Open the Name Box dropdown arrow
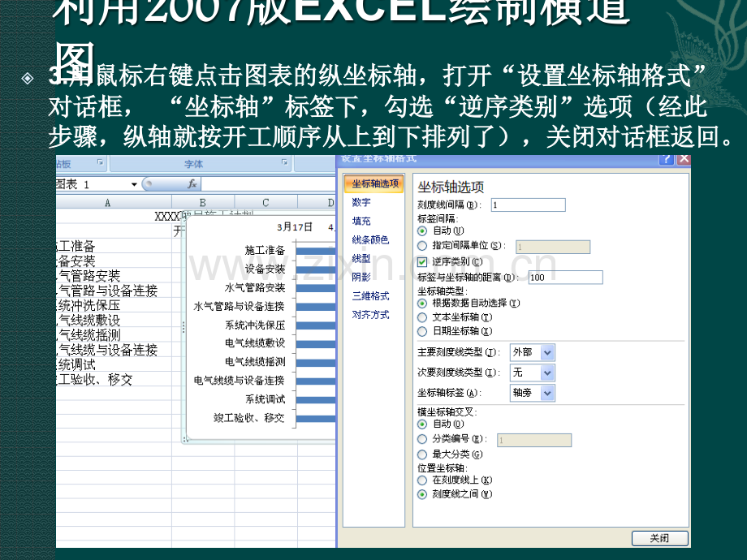Image resolution: width=747 pixels, height=560 pixels. coord(134,184)
